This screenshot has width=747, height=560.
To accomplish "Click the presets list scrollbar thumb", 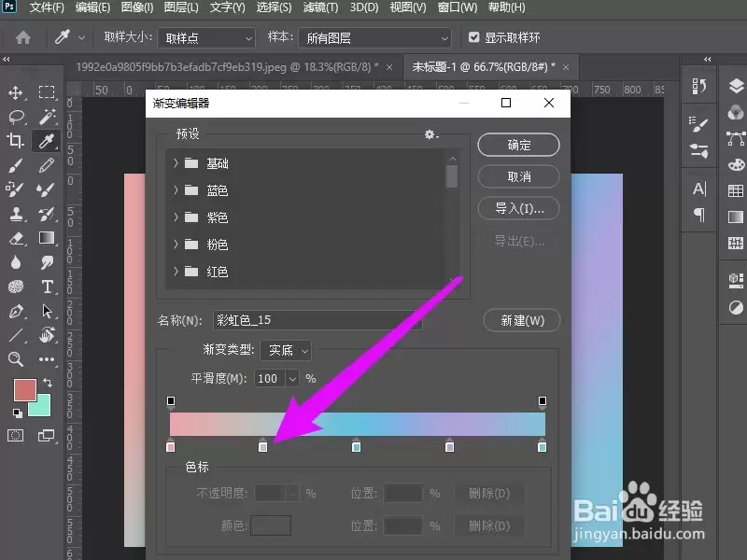I will pyautogui.click(x=452, y=176).
